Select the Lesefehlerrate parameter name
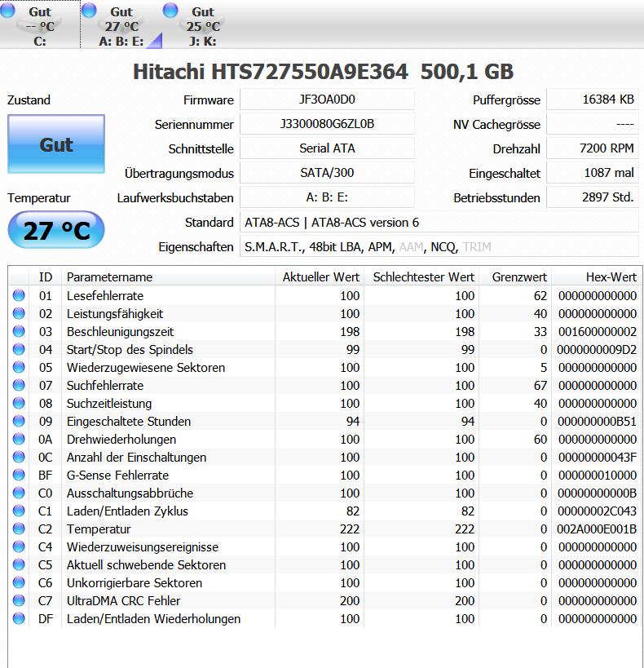This screenshot has width=644, height=668. pos(105,295)
